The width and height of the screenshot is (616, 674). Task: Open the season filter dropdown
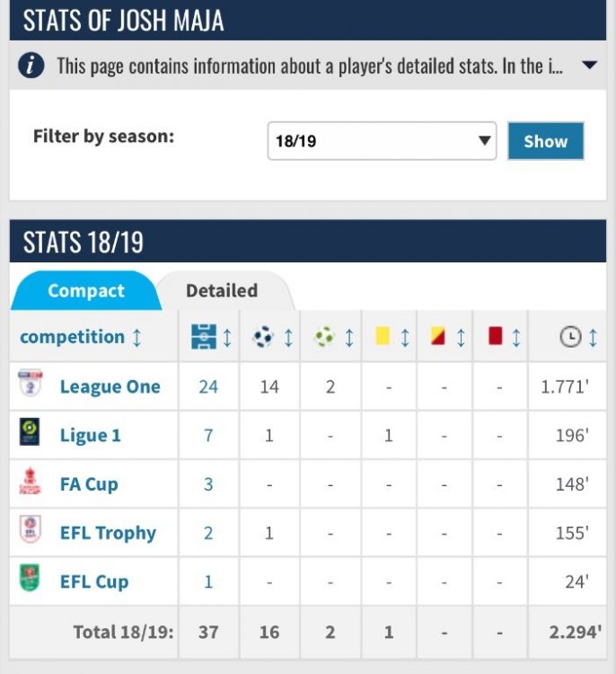tap(382, 141)
